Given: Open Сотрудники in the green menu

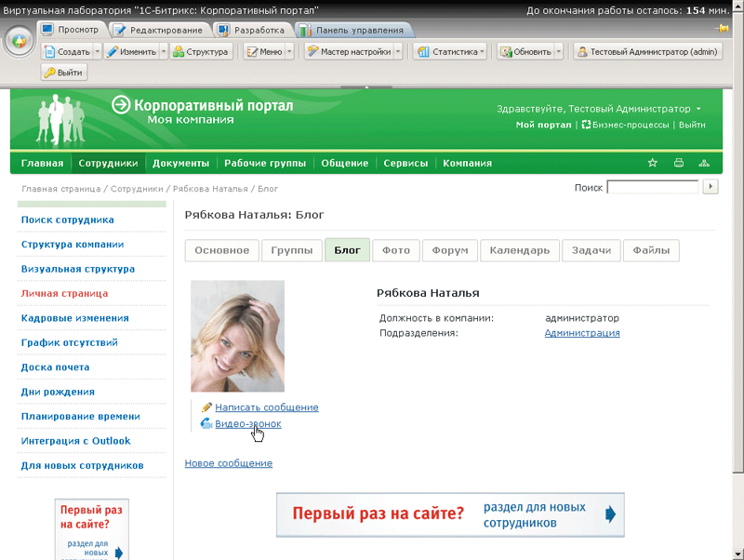Looking at the screenshot, I should [x=108, y=163].
